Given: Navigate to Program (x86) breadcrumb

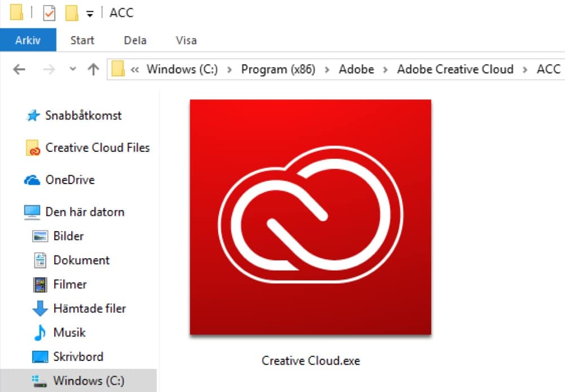Looking at the screenshot, I should [278, 69].
